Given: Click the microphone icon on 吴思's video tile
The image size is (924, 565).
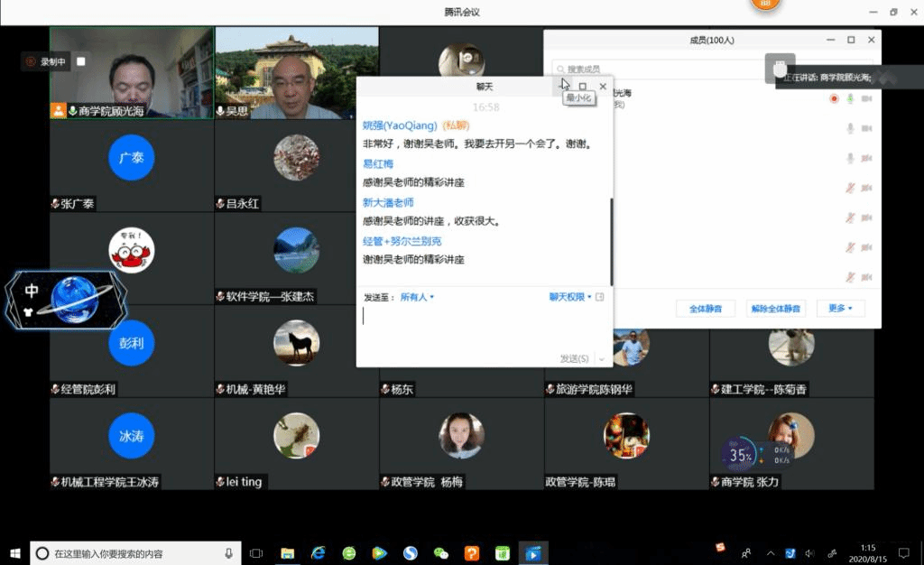Looking at the screenshot, I should click(x=220, y=111).
